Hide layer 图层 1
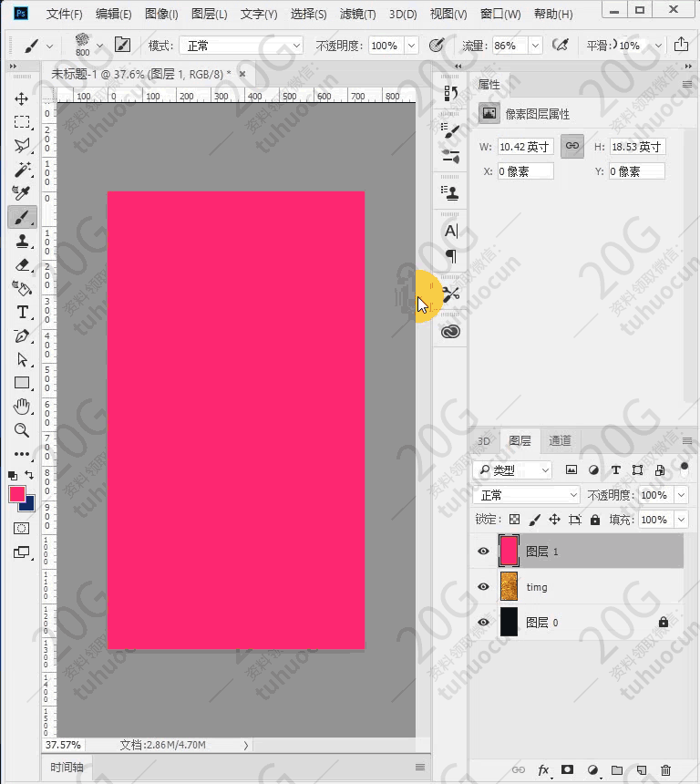 [x=483, y=551]
